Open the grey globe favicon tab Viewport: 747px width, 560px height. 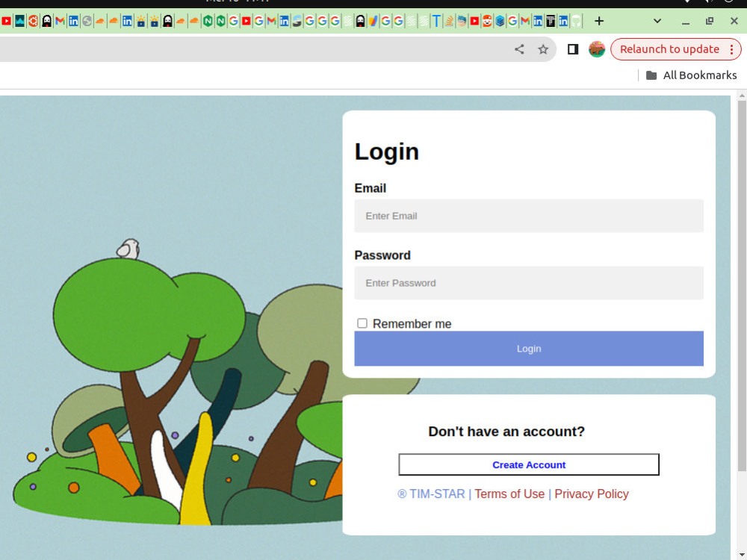coord(87,21)
